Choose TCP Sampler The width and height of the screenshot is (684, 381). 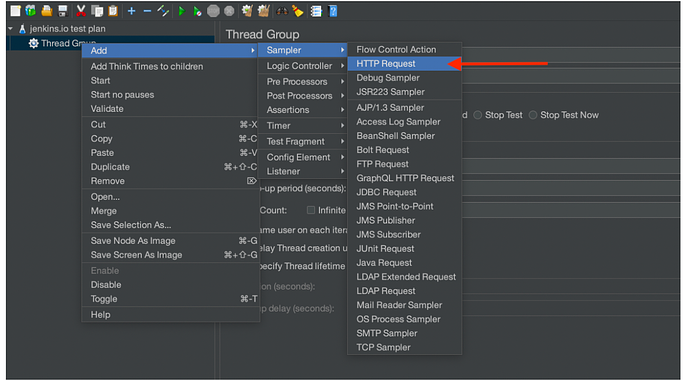pyautogui.click(x=404, y=347)
